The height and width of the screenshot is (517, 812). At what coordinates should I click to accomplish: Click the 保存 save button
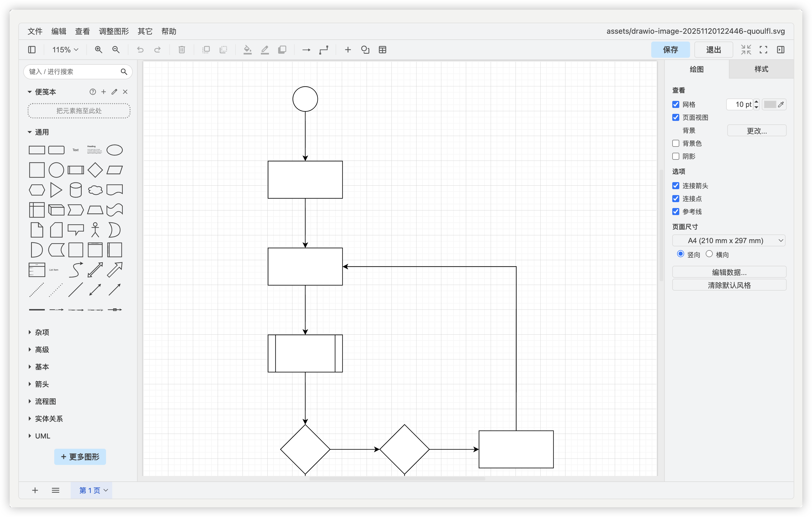tap(670, 50)
